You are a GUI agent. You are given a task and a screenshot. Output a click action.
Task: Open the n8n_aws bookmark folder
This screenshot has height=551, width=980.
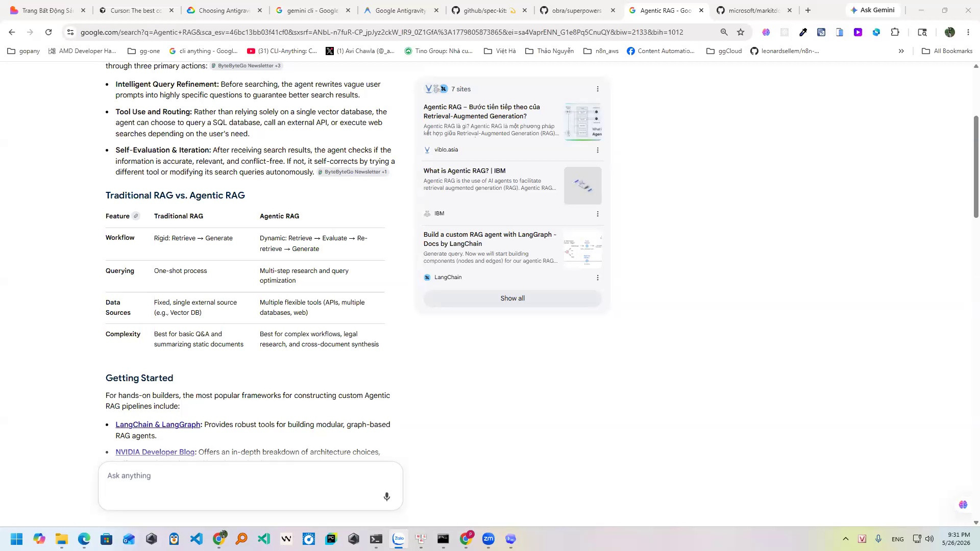[x=601, y=51]
